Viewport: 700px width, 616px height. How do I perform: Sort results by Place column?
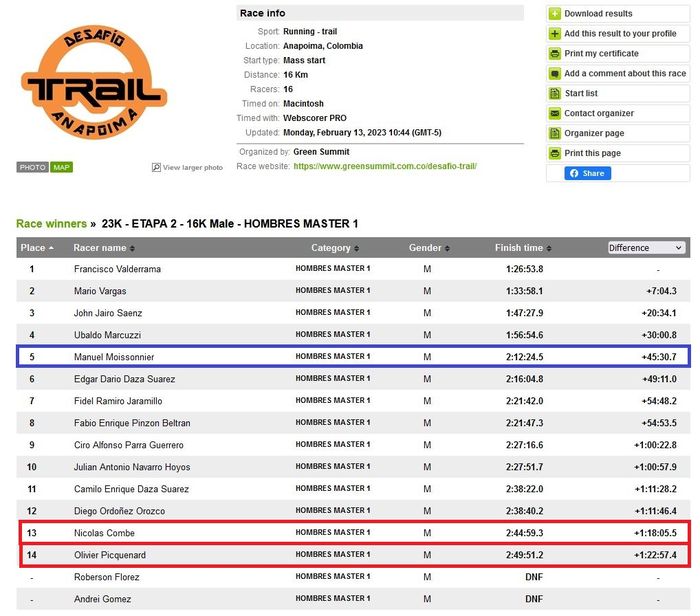pyautogui.click(x=37, y=248)
